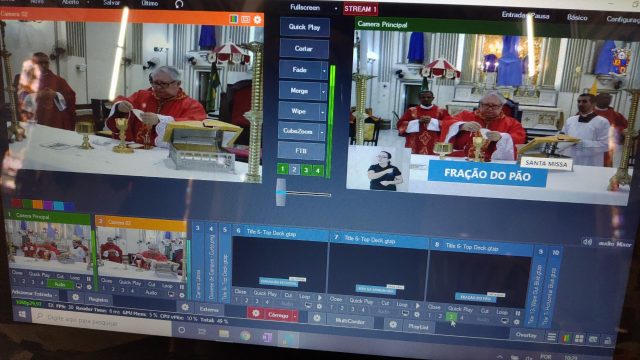Click the STREAM 1 button
640x360 pixels.
pos(360,9)
